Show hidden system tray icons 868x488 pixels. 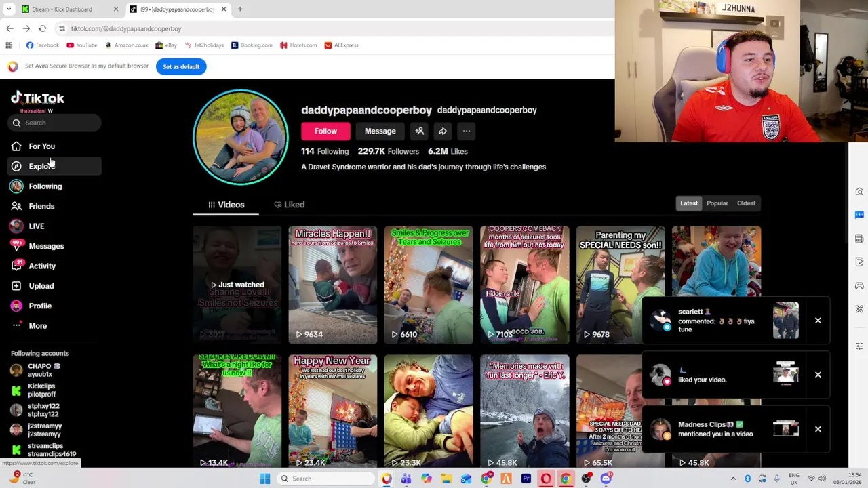tap(733, 479)
